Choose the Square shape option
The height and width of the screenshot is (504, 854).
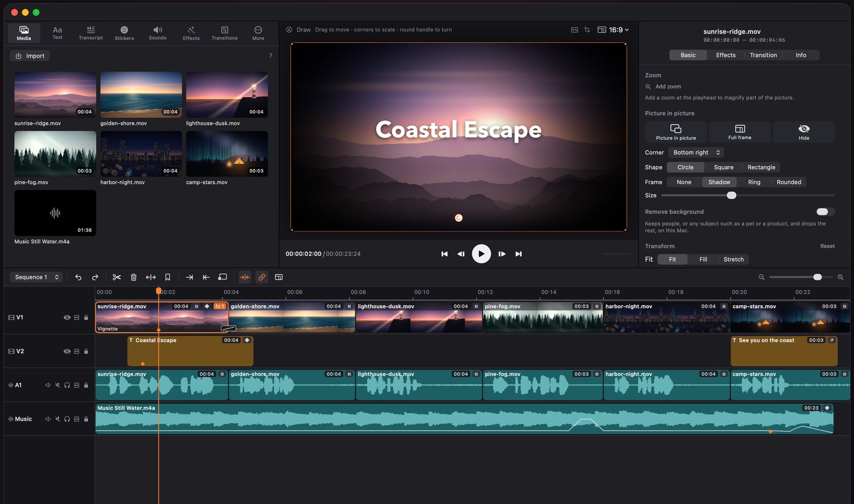tap(723, 167)
